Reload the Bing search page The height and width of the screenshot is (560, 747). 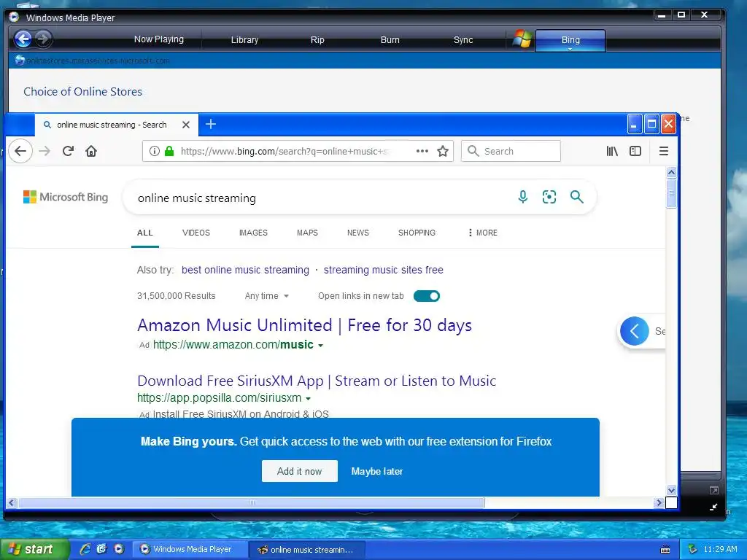[68, 151]
